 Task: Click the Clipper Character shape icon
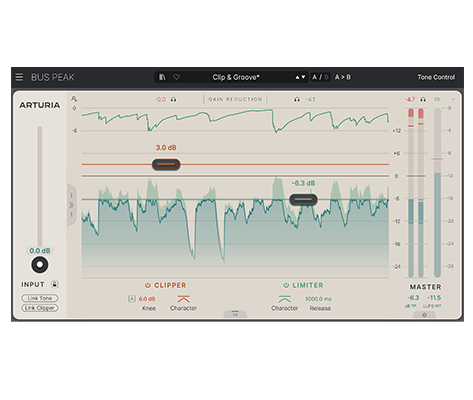point(183,299)
